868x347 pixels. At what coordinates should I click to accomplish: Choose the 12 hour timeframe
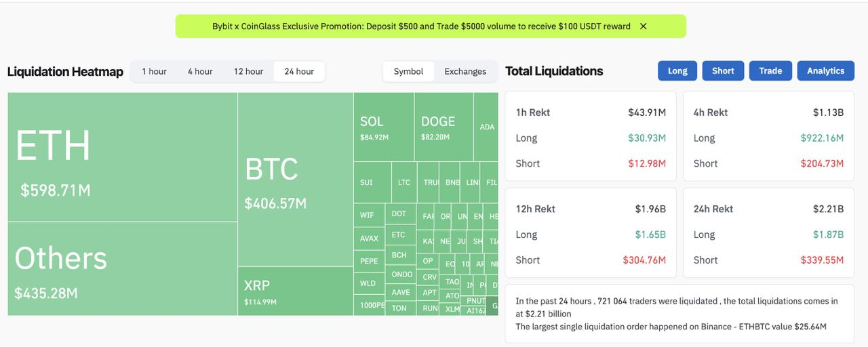point(248,71)
